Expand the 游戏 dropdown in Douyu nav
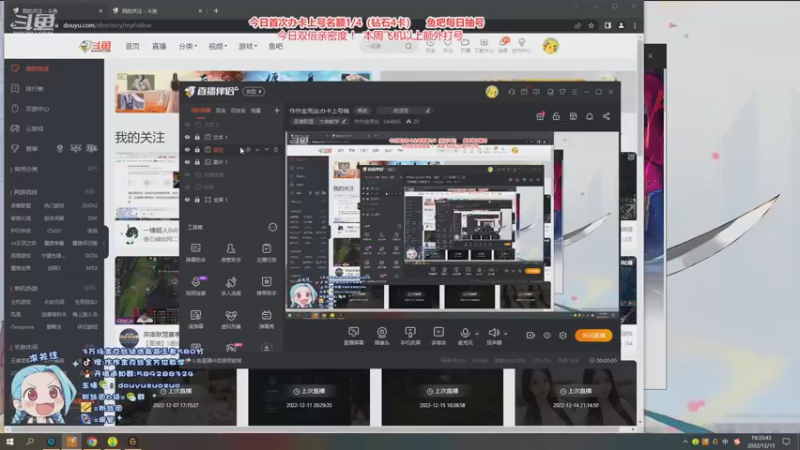 pyautogui.click(x=247, y=46)
